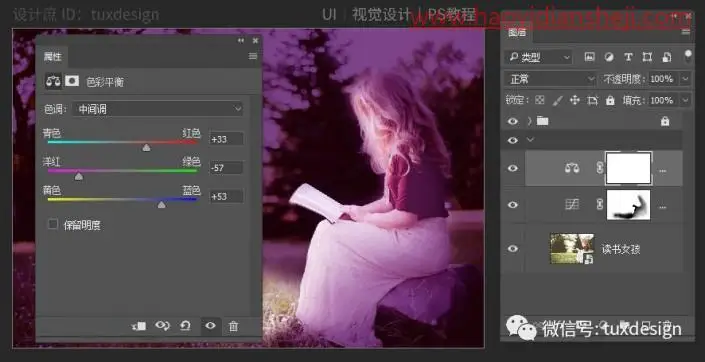Viewport: 705px width, 362px height.
Task: Select the 图层 Layers tab
Action: point(517,33)
